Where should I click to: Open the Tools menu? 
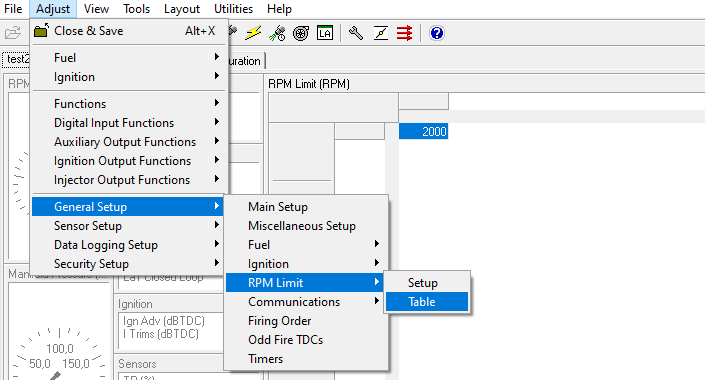click(136, 9)
